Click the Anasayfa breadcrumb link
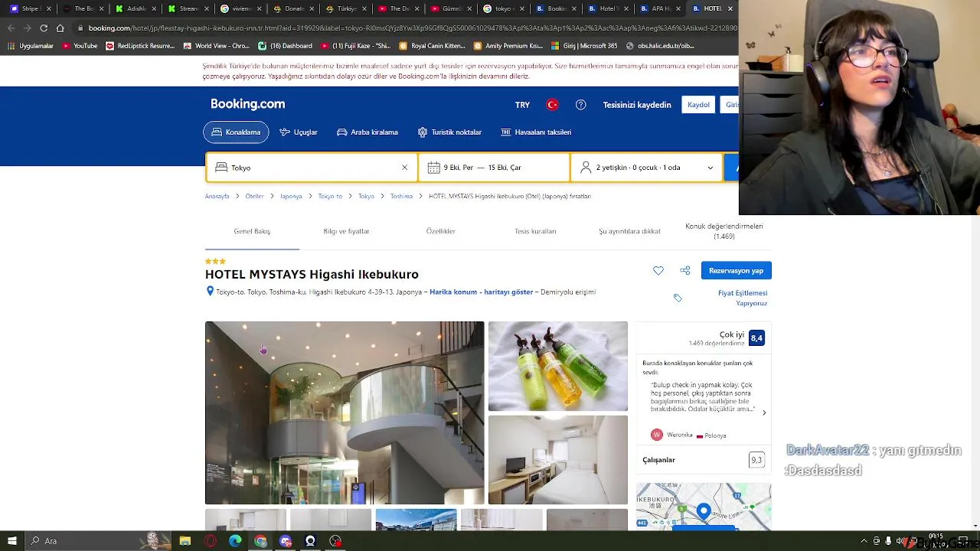980x551 pixels. (x=217, y=197)
